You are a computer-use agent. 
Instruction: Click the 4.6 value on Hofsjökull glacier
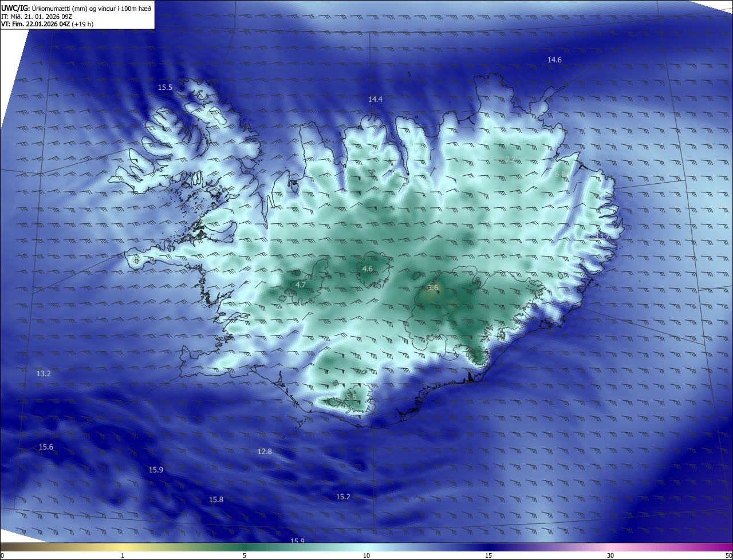click(x=368, y=269)
